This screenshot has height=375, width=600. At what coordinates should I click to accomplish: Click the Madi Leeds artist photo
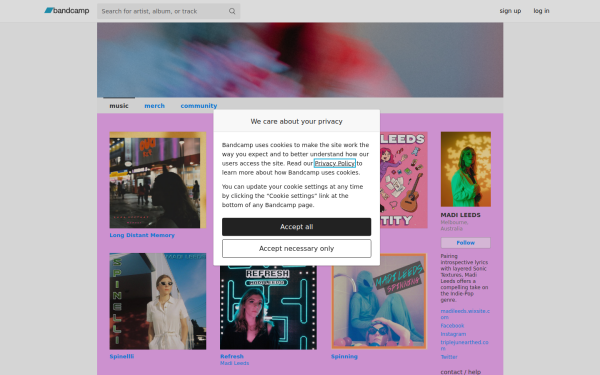click(x=466, y=169)
